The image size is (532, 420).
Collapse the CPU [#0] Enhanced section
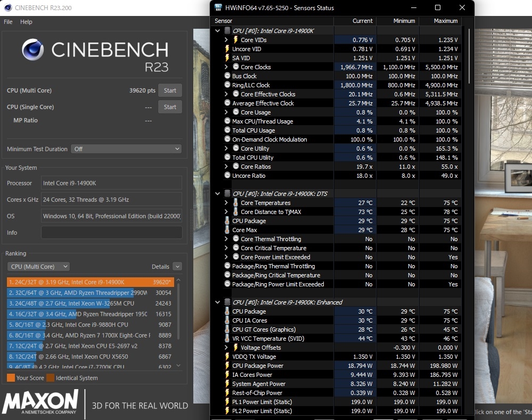217,302
